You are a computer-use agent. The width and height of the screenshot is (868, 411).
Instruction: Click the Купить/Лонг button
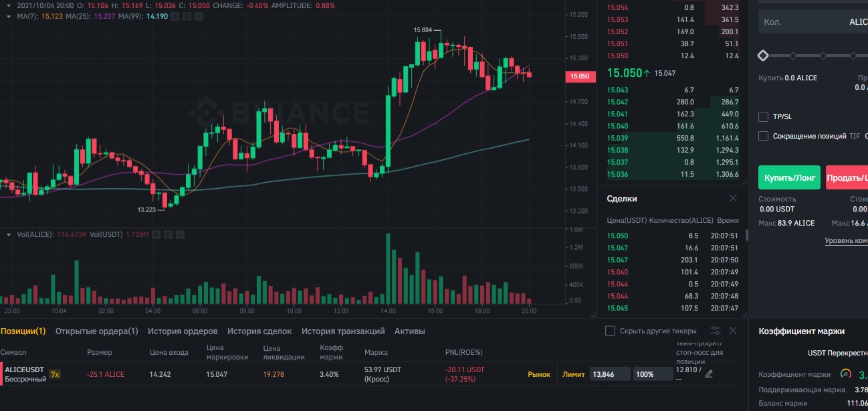789,177
